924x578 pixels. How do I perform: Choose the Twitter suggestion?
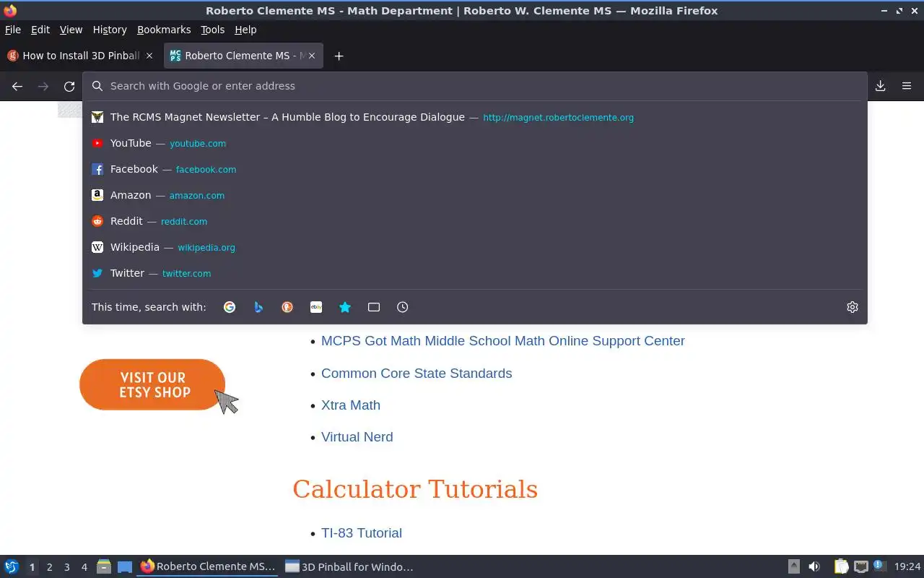475,273
